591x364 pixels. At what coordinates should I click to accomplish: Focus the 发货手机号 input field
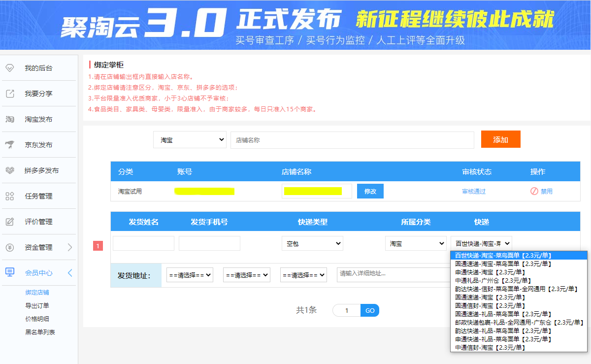point(209,243)
